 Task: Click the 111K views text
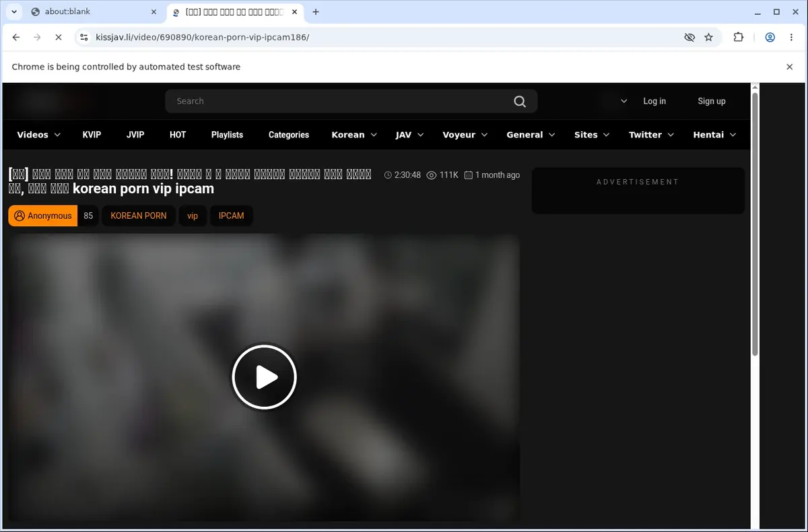pyautogui.click(x=449, y=175)
